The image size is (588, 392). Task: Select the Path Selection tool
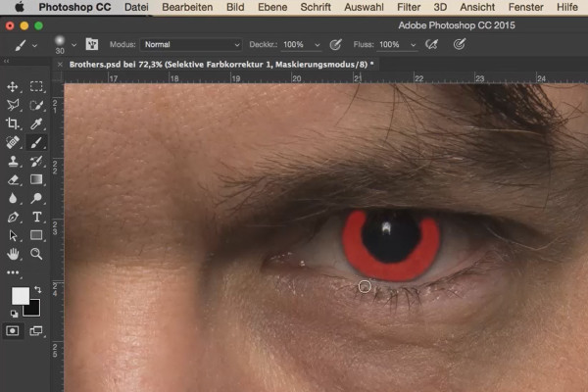coord(13,235)
